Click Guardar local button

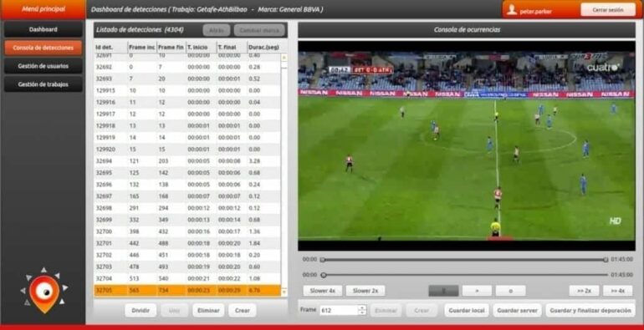click(x=467, y=310)
